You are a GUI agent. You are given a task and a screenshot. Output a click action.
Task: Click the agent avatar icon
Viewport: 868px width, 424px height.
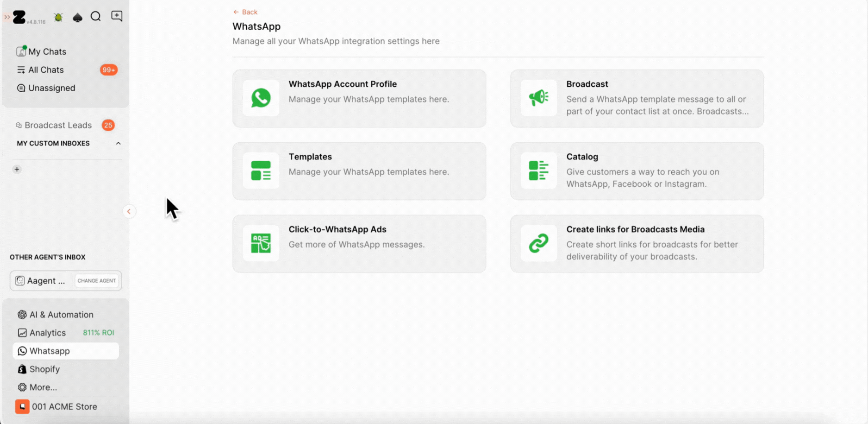point(19,281)
